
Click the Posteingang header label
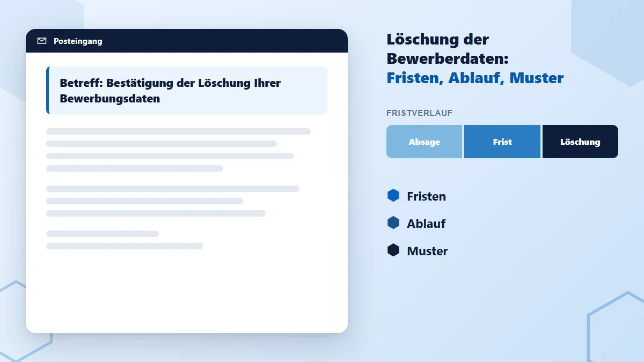click(78, 41)
